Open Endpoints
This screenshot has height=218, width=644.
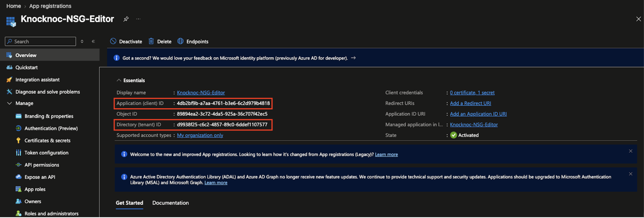193,41
